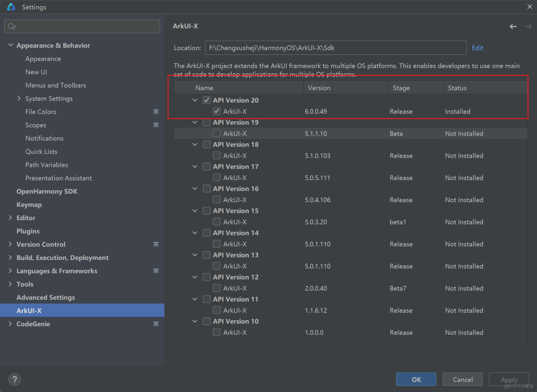This screenshot has height=392, width=537.
Task: Select OpenHarmony SDK in the sidebar
Action: (x=47, y=191)
